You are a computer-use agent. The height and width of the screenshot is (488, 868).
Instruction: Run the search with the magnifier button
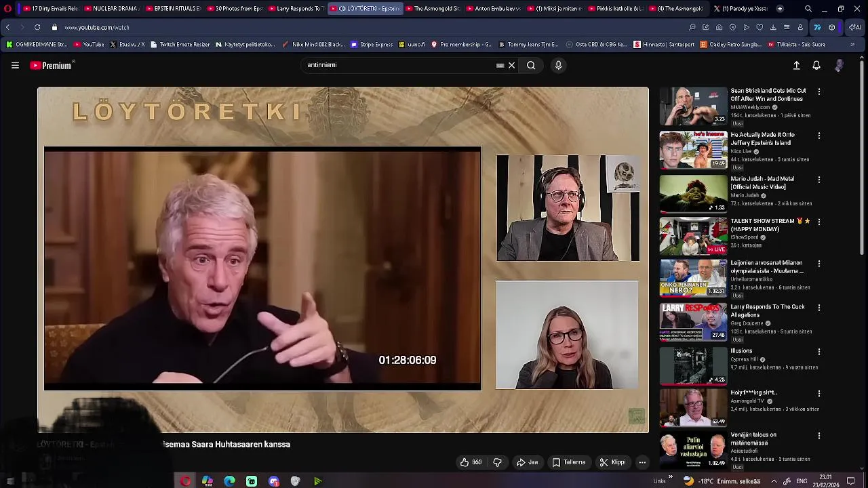pos(531,66)
